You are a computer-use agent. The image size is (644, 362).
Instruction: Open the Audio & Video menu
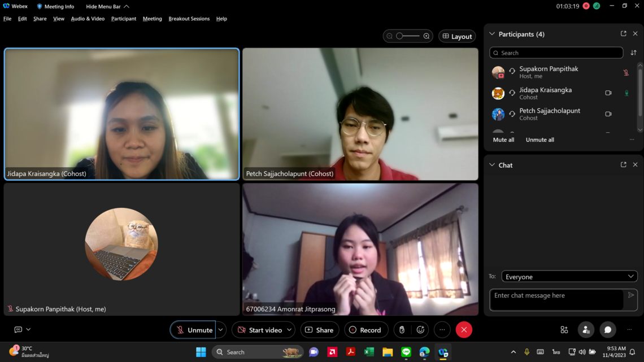(88, 19)
